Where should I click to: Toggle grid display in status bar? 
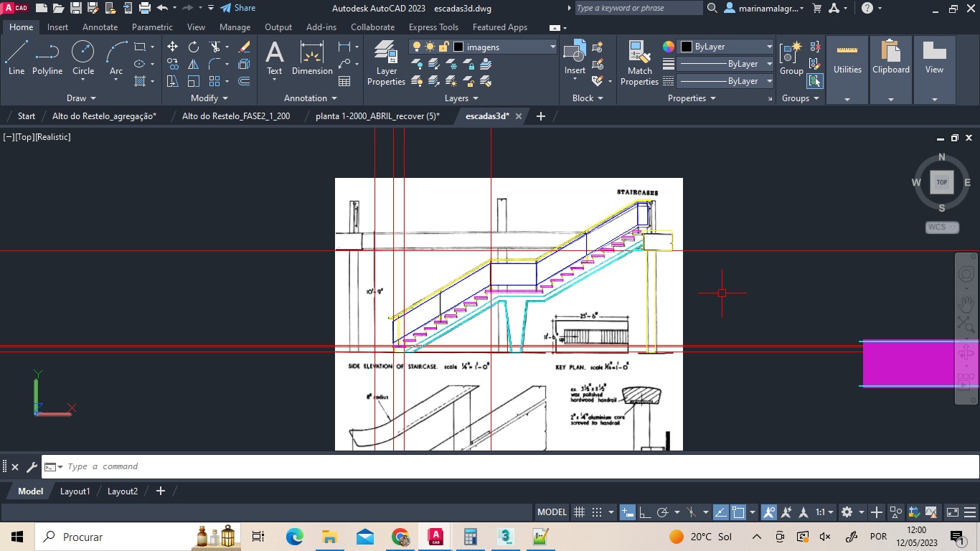(x=580, y=512)
